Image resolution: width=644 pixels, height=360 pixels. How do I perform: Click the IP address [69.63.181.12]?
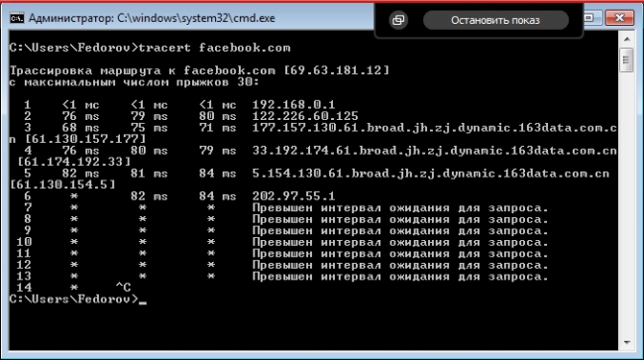[x=337, y=70]
